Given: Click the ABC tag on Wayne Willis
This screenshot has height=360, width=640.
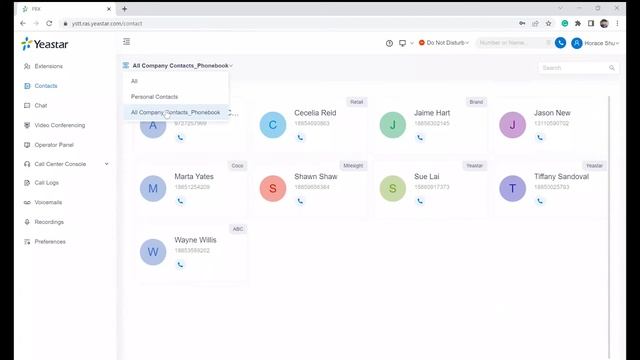Looking at the screenshot, I should [x=238, y=229].
